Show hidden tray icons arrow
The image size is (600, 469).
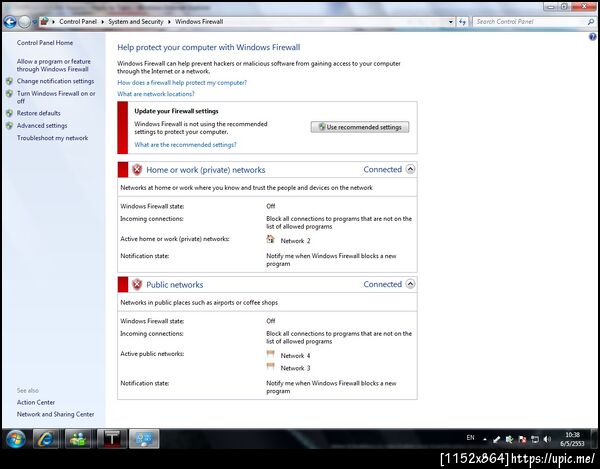pos(484,440)
